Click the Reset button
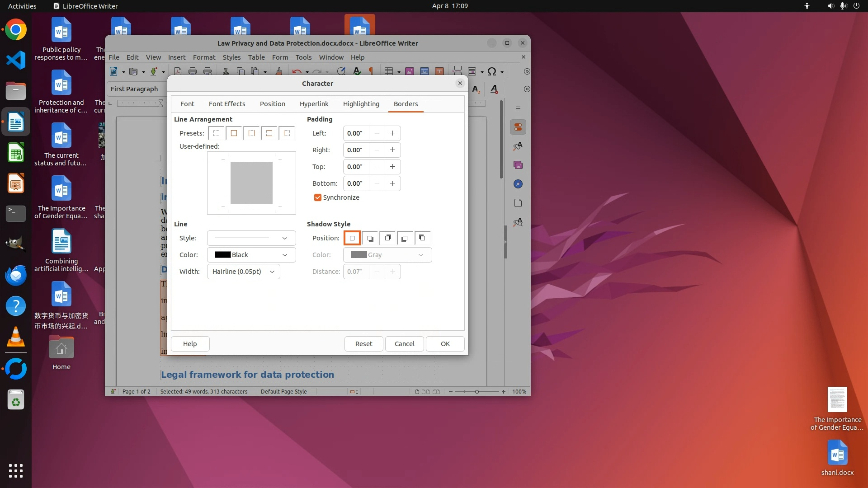The image size is (868, 488). point(363,344)
